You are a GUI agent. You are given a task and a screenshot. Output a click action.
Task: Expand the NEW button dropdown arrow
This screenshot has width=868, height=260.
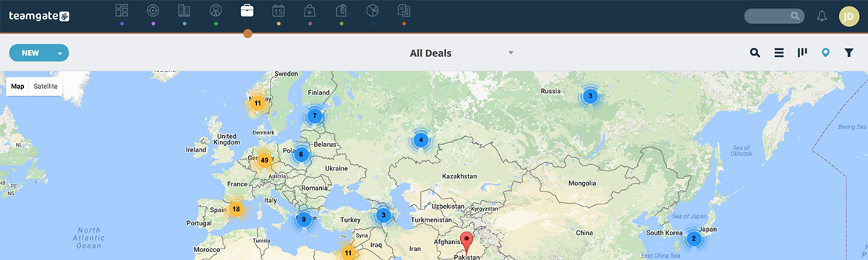(60, 53)
